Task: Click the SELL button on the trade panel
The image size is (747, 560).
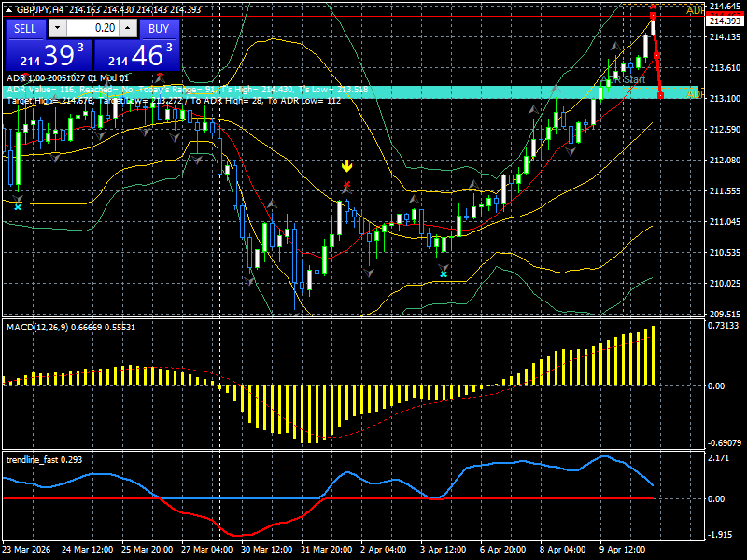Action: point(25,28)
